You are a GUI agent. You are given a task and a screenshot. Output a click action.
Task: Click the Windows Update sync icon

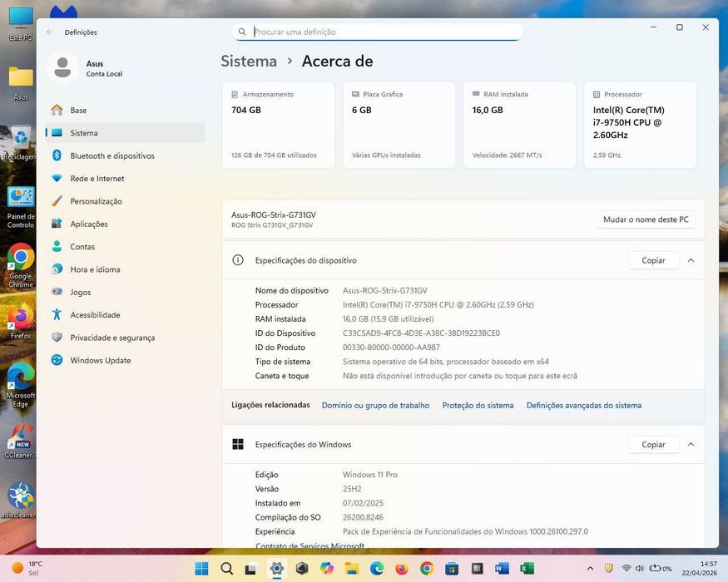click(57, 360)
